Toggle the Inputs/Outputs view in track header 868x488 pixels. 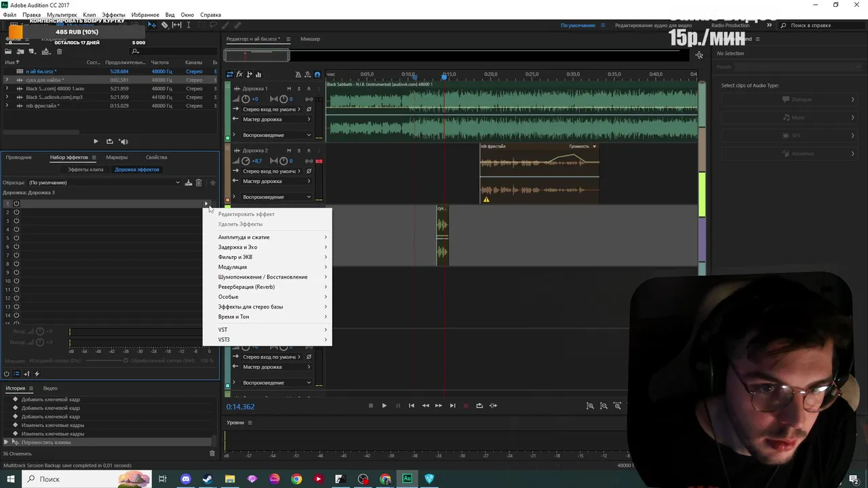tap(230, 75)
